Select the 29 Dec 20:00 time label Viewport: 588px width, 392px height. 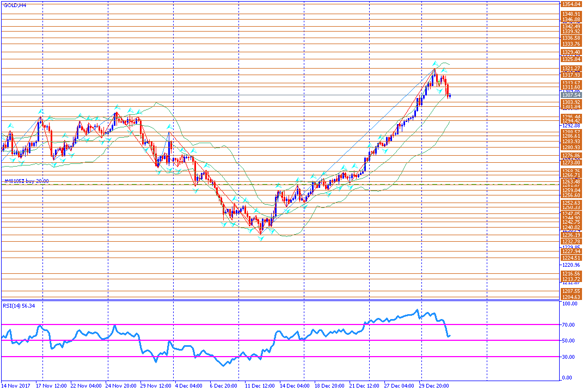point(434,385)
